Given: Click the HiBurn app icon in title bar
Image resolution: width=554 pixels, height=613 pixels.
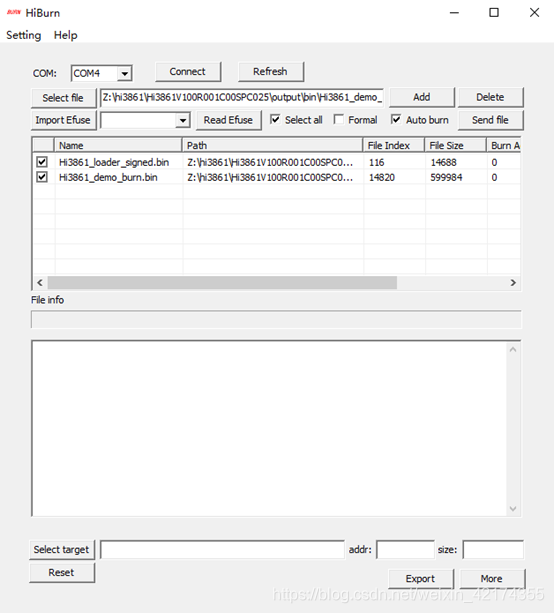Looking at the screenshot, I should (x=14, y=13).
